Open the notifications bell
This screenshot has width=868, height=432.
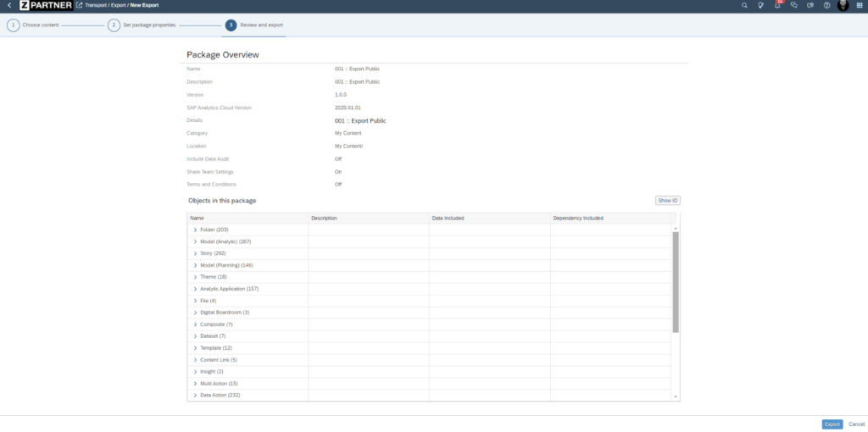point(777,5)
